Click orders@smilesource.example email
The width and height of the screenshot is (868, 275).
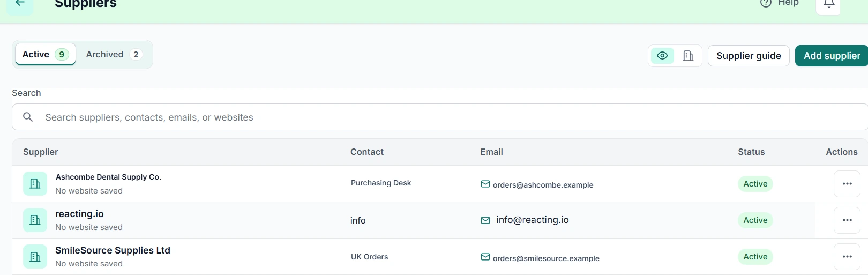pos(546,258)
